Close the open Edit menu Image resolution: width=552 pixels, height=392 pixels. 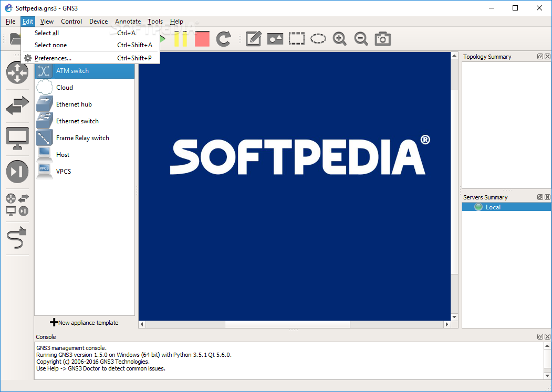coord(28,22)
